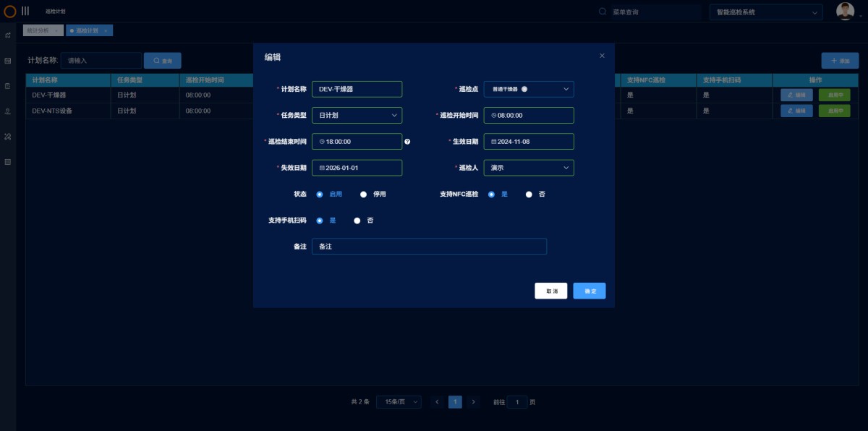Select the clock icon in 巡检开始时间 field
Image resolution: width=868 pixels, height=431 pixels.
[x=493, y=115]
